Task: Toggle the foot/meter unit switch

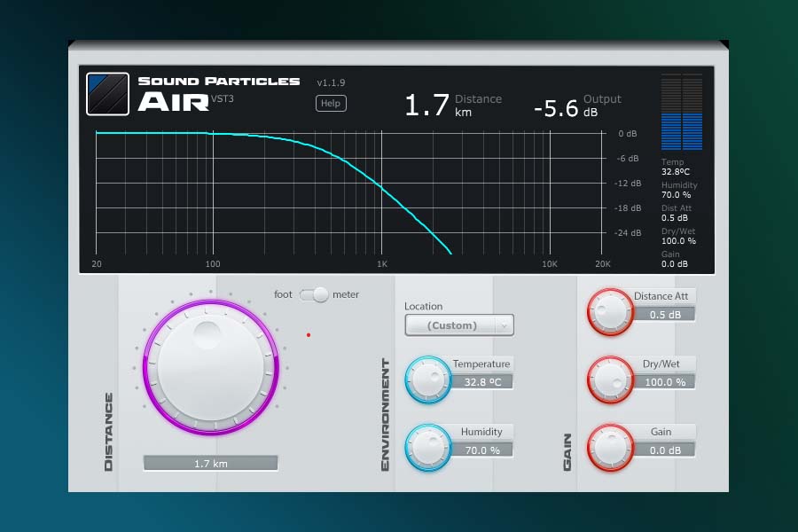Action: 314,294
